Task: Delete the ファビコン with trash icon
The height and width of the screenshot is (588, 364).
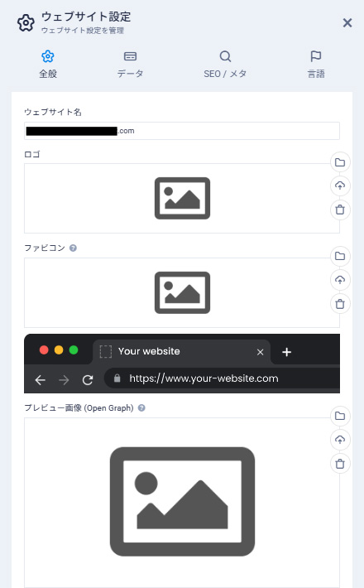Action: click(340, 304)
